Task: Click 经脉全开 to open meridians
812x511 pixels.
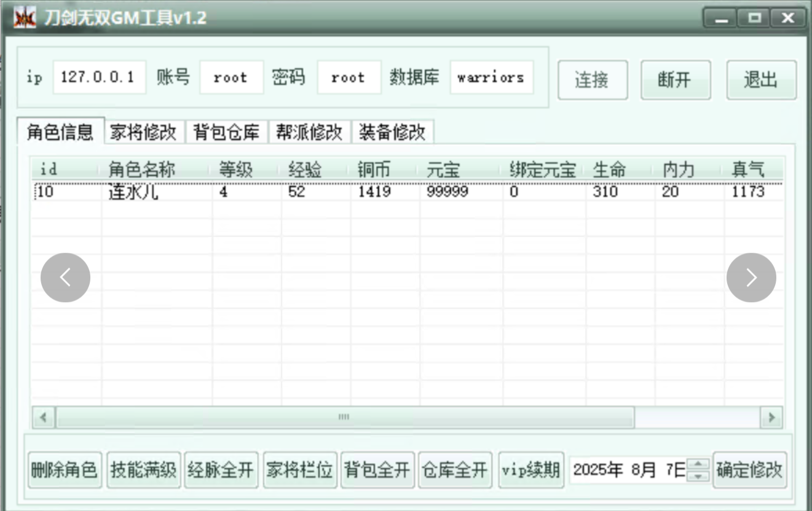Action: [x=221, y=469]
